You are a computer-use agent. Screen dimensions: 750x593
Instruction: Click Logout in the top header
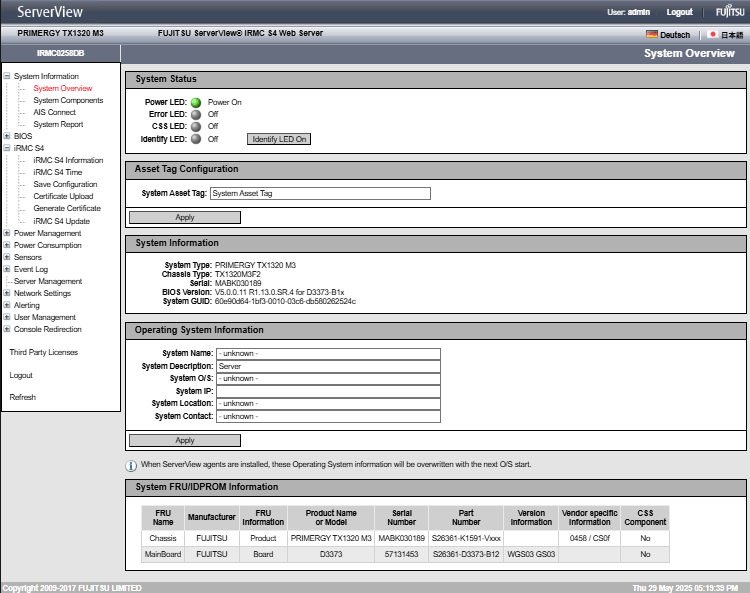tap(679, 12)
